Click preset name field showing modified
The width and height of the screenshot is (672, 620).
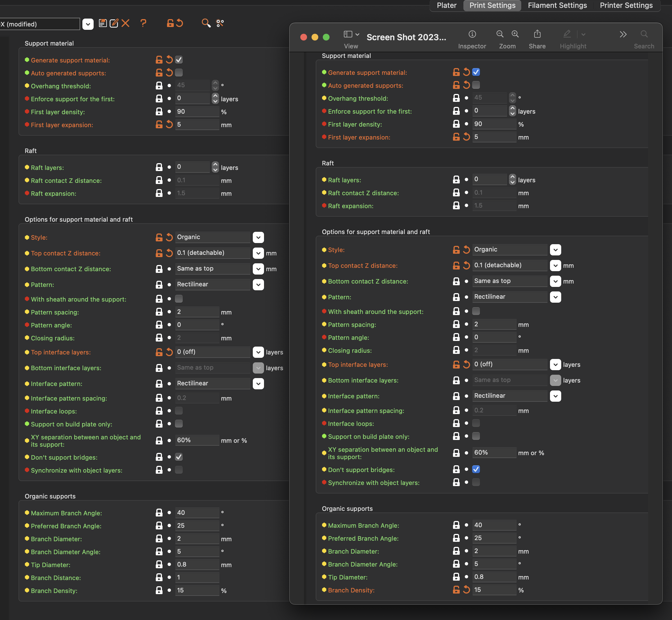[40, 24]
